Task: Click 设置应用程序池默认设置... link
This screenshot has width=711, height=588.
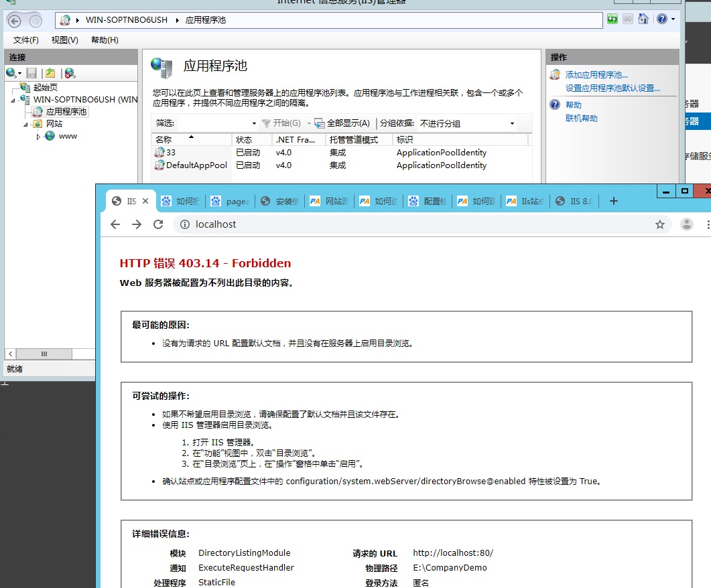Action: 612,88
